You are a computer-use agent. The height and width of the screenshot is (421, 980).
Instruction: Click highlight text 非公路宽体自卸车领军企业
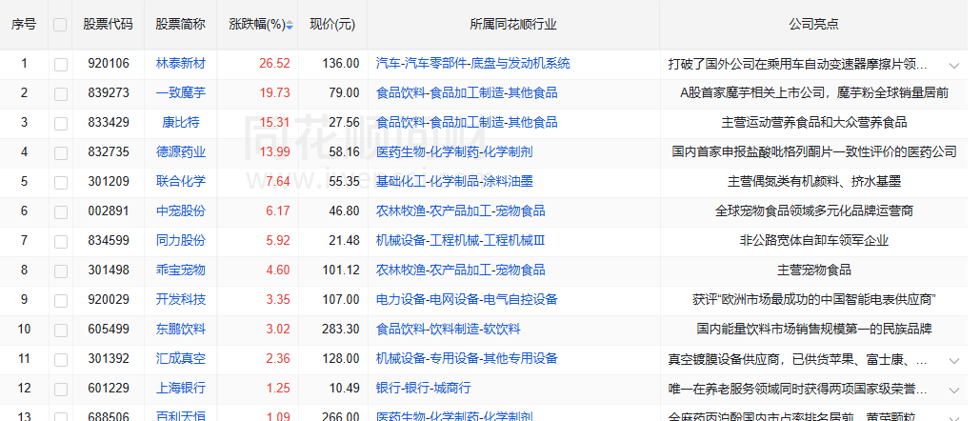[x=813, y=240]
